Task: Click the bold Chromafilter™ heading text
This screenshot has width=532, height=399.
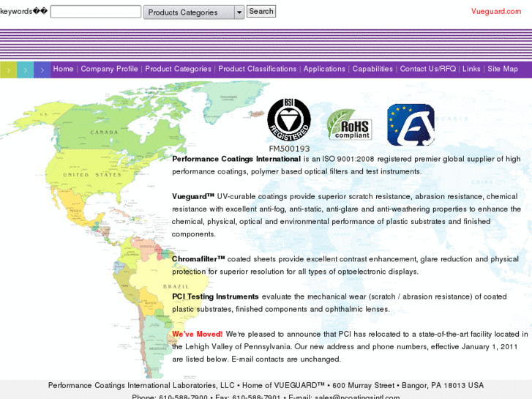Action: (x=198, y=259)
